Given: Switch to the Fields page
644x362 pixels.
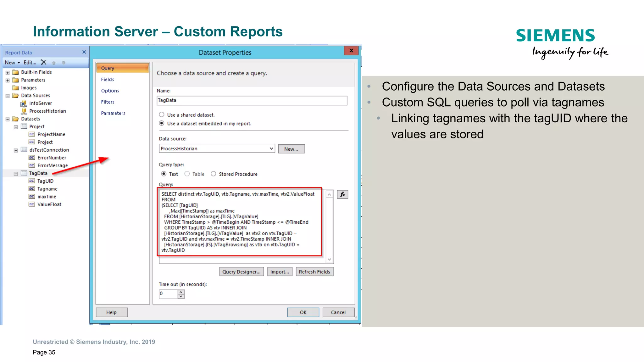Looking at the screenshot, I should [x=108, y=80].
